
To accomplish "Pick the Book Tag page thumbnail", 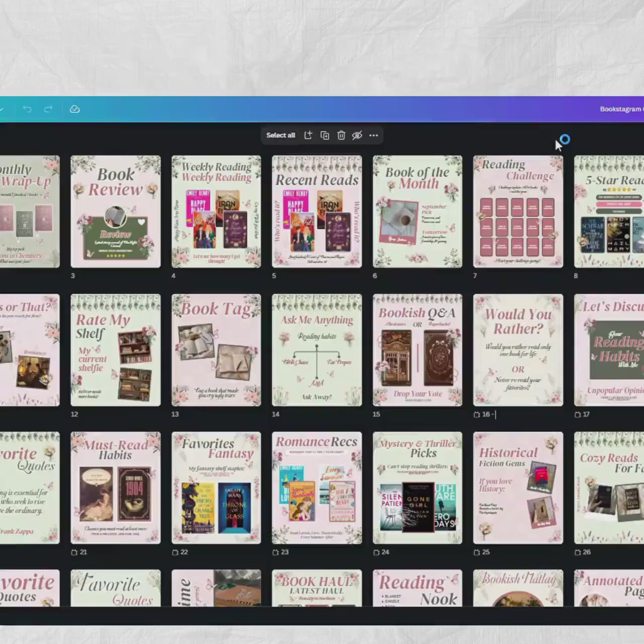I will [x=216, y=350].
